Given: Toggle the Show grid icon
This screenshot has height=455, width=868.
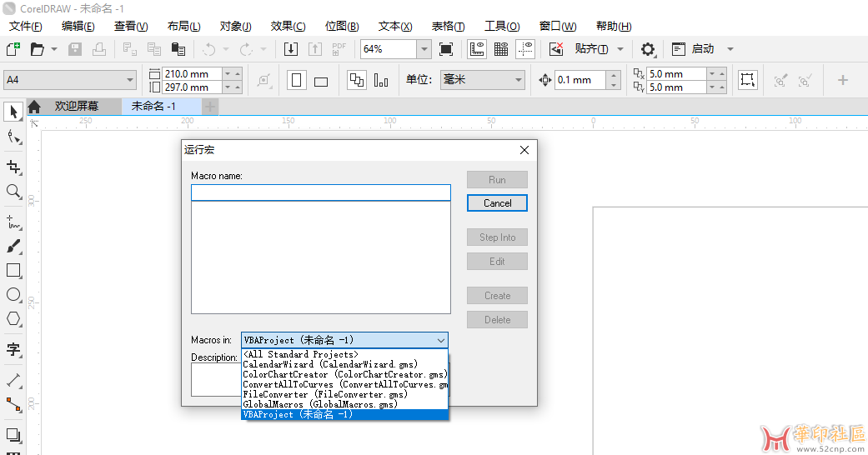Looking at the screenshot, I should click(501, 49).
